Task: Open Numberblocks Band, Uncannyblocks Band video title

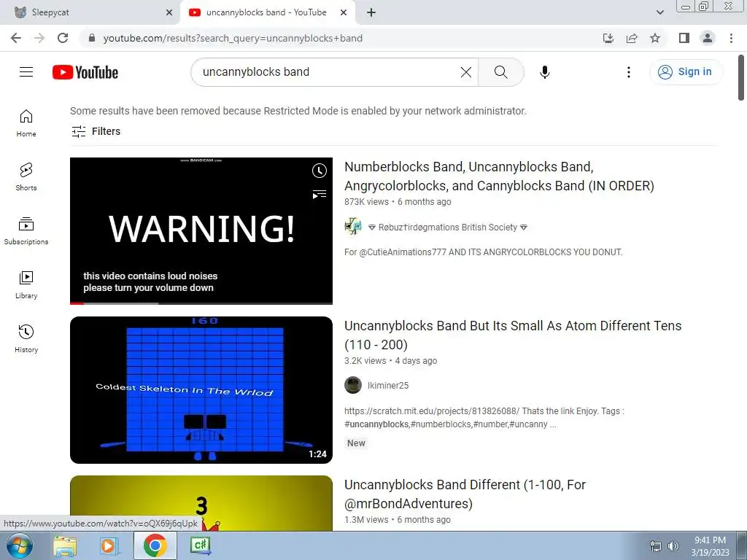Action: click(x=499, y=176)
